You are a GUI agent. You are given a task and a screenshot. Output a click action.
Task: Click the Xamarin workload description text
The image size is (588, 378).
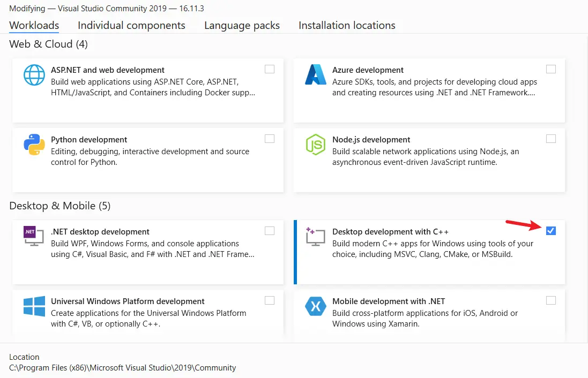[x=425, y=319]
